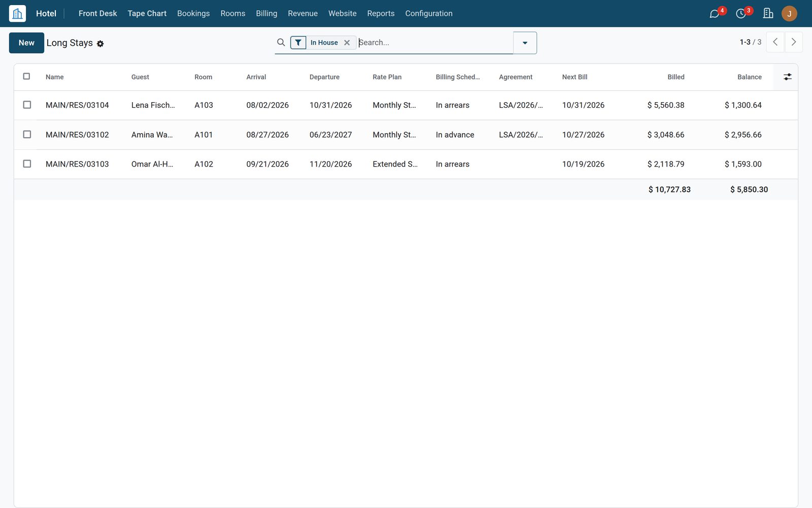Screen dimensions: 812x508
Task: Click the New button
Action: point(26,43)
